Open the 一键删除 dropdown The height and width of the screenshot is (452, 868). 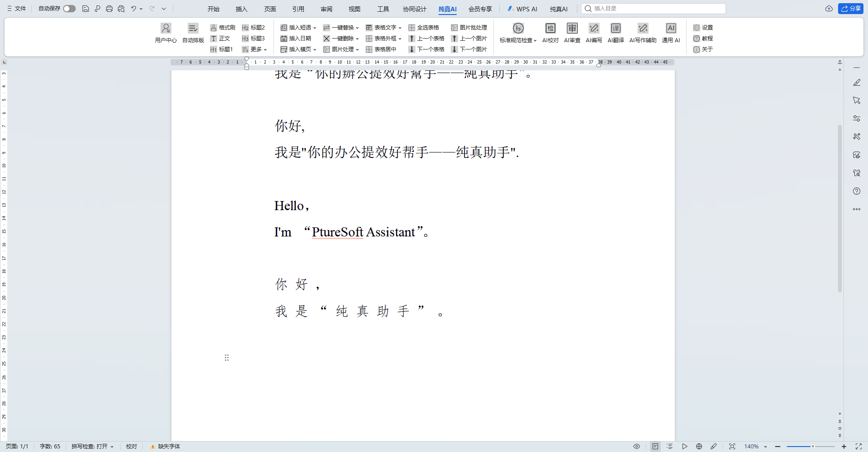341,39
